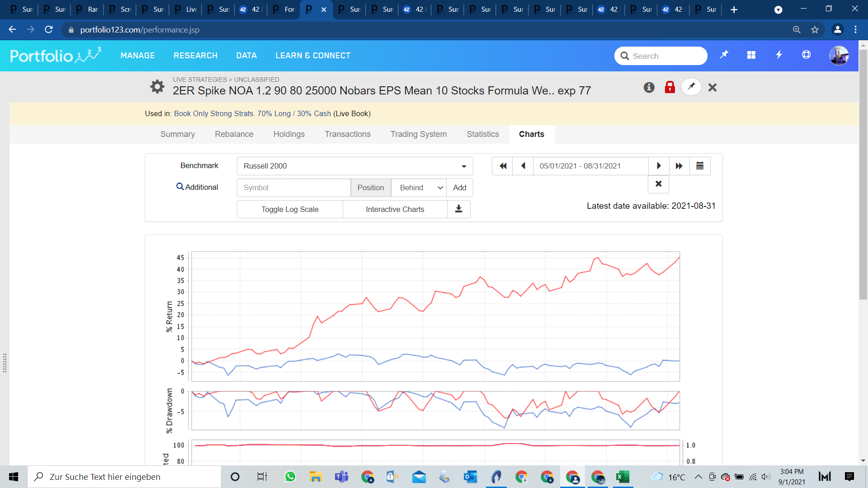Download chart with the download icon
Image resolution: width=868 pixels, height=488 pixels.
458,209
